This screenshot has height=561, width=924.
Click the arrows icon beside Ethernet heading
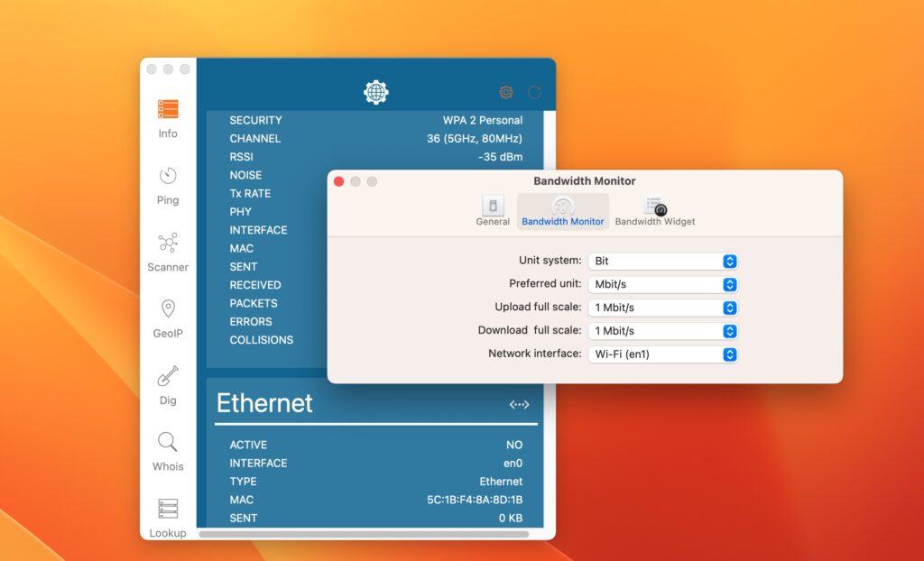click(519, 405)
